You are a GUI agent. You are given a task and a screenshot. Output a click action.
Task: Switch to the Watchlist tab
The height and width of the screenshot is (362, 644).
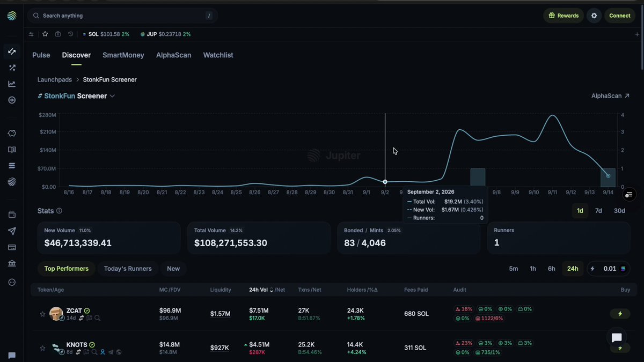point(218,55)
